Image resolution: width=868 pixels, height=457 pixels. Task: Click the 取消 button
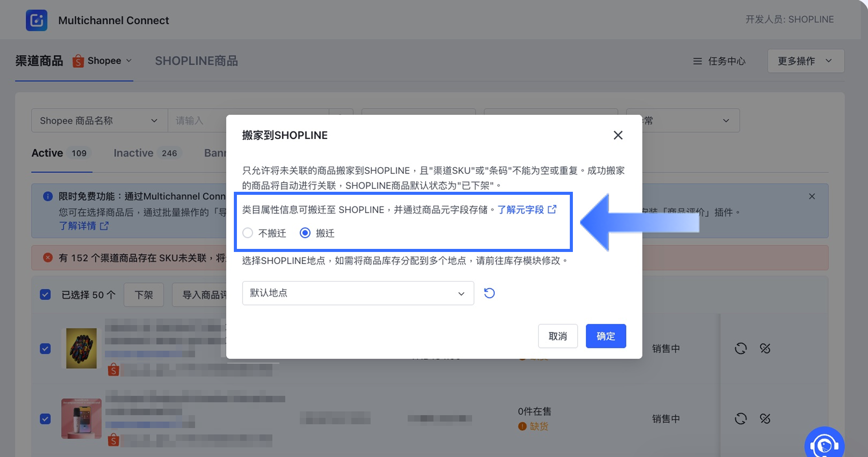coord(558,336)
